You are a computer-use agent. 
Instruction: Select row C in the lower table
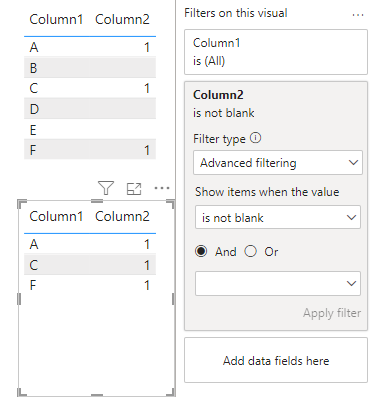pyautogui.click(x=90, y=265)
